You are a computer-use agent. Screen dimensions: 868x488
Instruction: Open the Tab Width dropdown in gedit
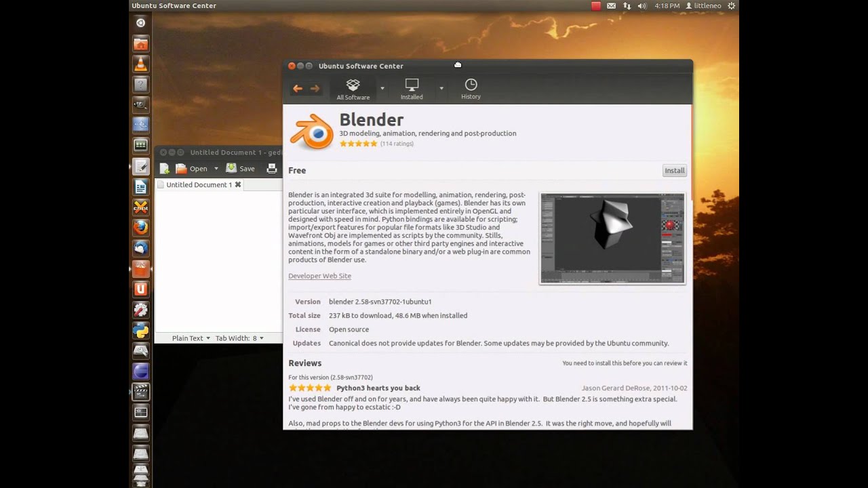pos(239,338)
